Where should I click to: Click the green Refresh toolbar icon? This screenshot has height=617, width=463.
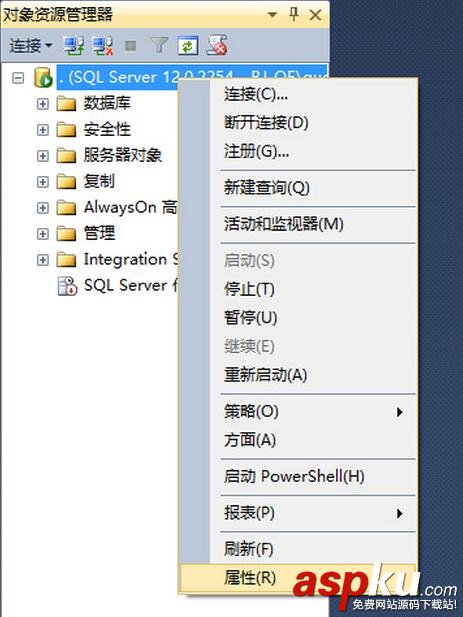(188, 46)
